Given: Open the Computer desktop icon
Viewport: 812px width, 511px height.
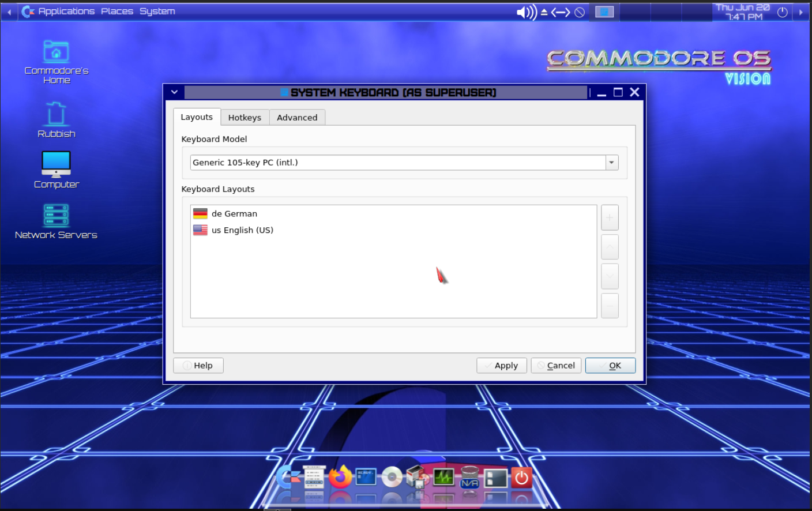Looking at the screenshot, I should [x=57, y=170].
